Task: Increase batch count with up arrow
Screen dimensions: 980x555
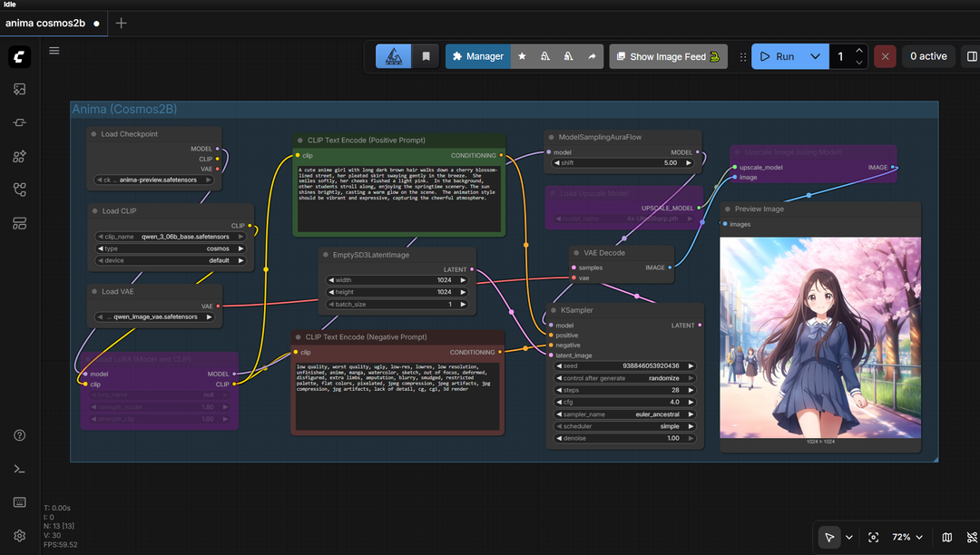Action: point(859,51)
